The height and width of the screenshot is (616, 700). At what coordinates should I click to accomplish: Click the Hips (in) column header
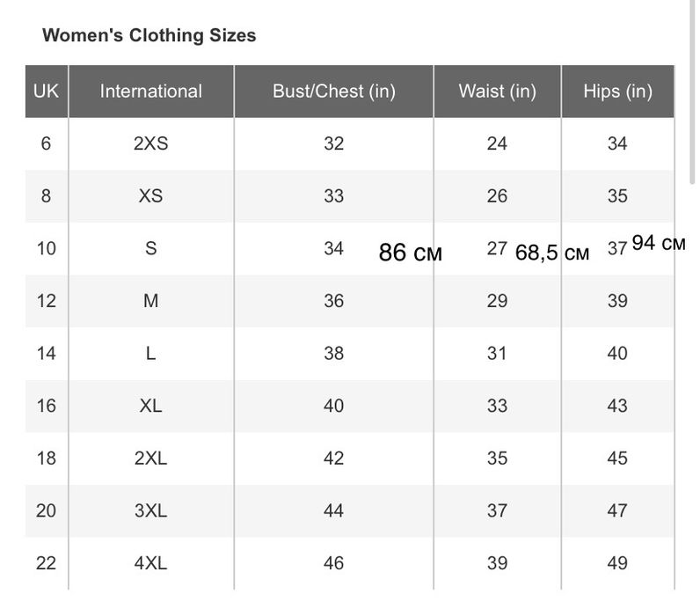[x=617, y=91]
